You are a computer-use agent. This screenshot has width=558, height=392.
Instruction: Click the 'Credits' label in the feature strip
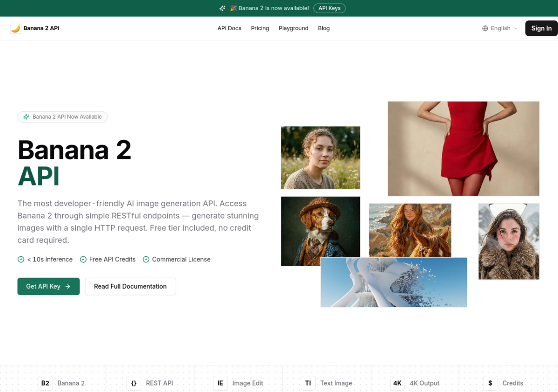(x=513, y=383)
